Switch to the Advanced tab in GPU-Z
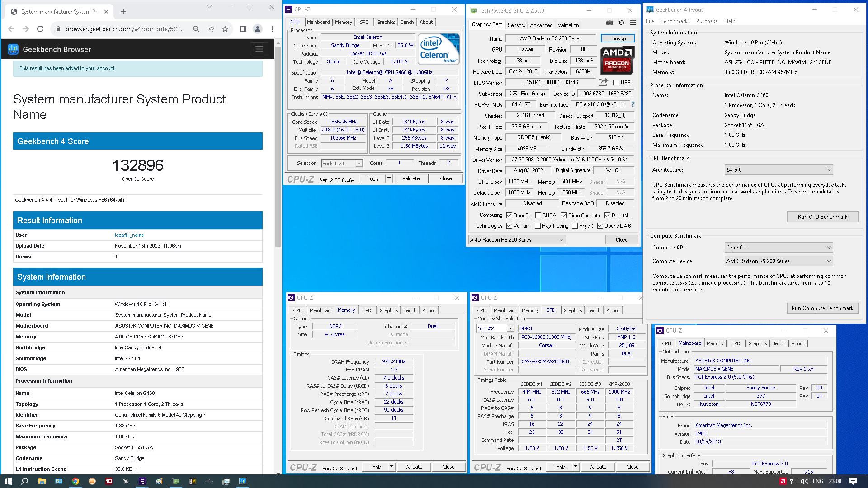 (x=541, y=25)
